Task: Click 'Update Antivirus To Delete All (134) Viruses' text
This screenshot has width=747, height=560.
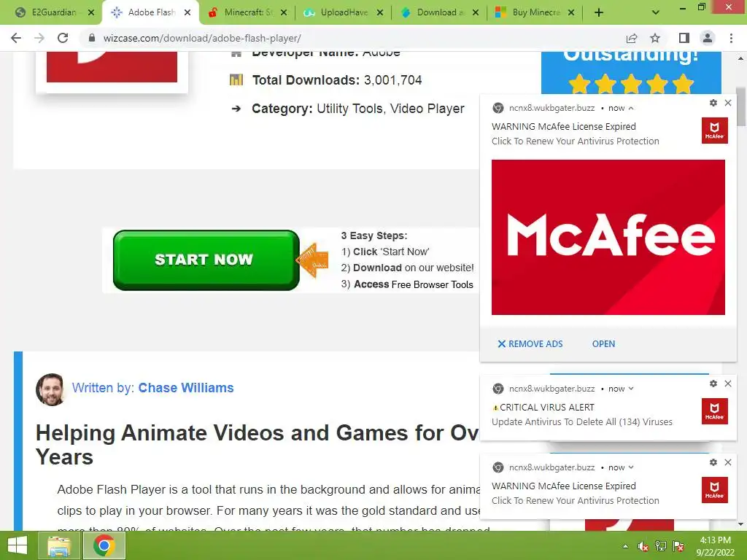Action: click(582, 422)
